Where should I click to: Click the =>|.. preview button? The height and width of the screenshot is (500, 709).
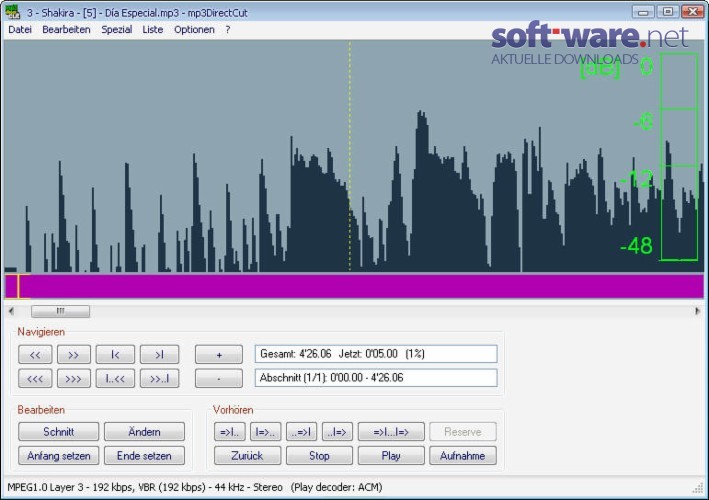click(x=230, y=432)
